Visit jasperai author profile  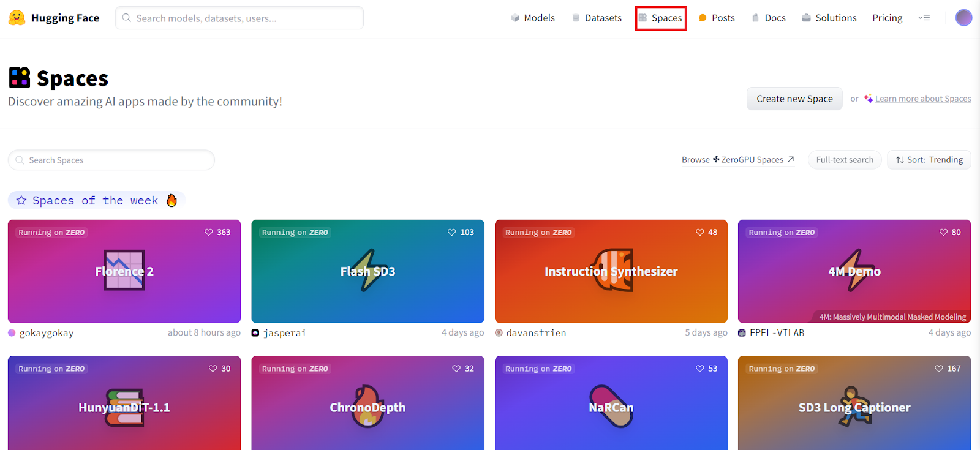285,333
